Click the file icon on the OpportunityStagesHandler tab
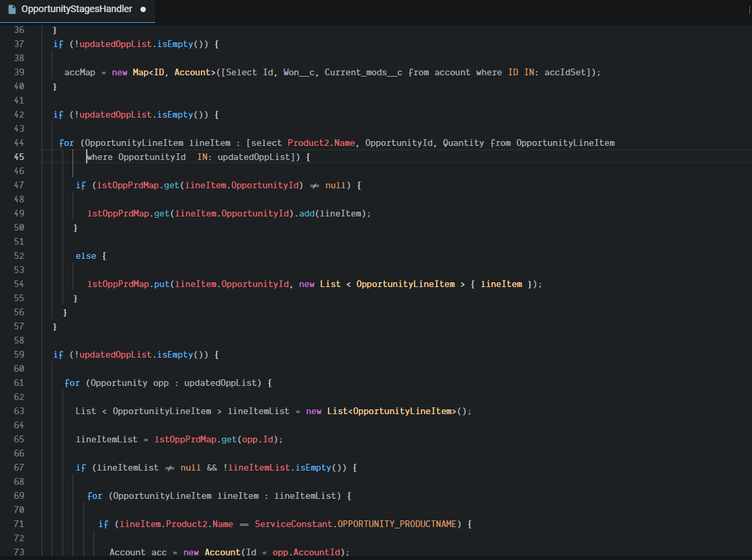The image size is (752, 560). pos(12,9)
